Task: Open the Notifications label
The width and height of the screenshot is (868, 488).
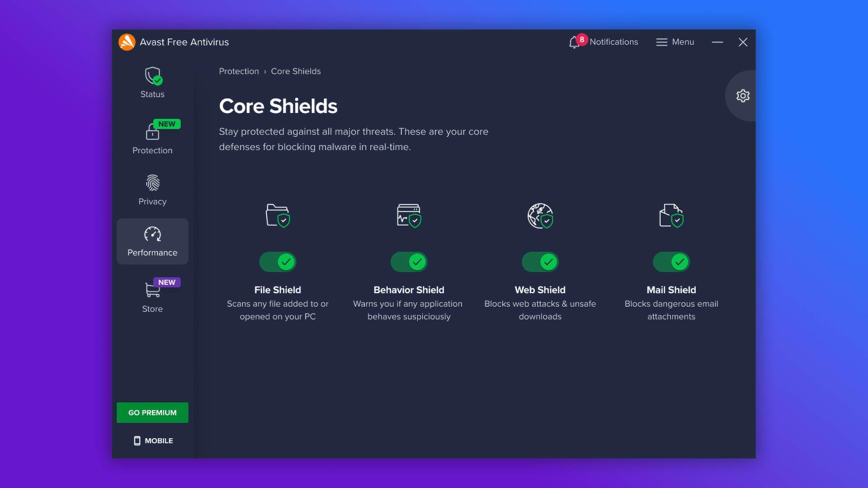Action: click(x=613, y=42)
